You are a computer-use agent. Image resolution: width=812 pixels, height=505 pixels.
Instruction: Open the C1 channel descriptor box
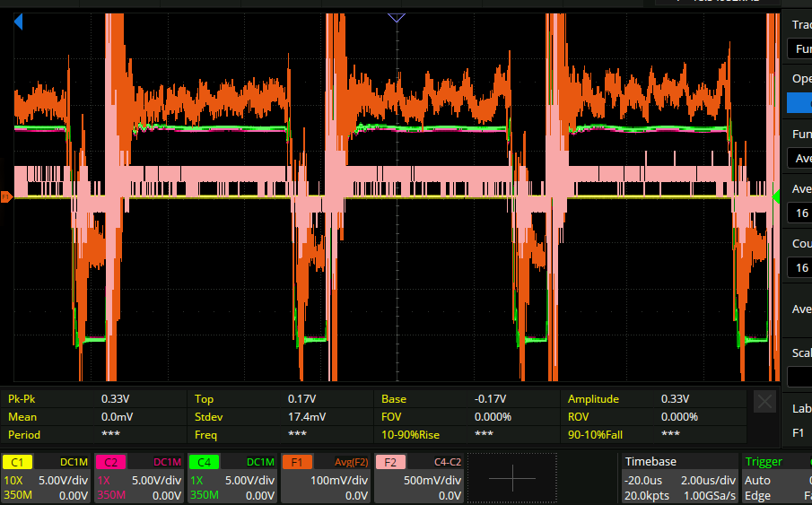(x=46, y=478)
